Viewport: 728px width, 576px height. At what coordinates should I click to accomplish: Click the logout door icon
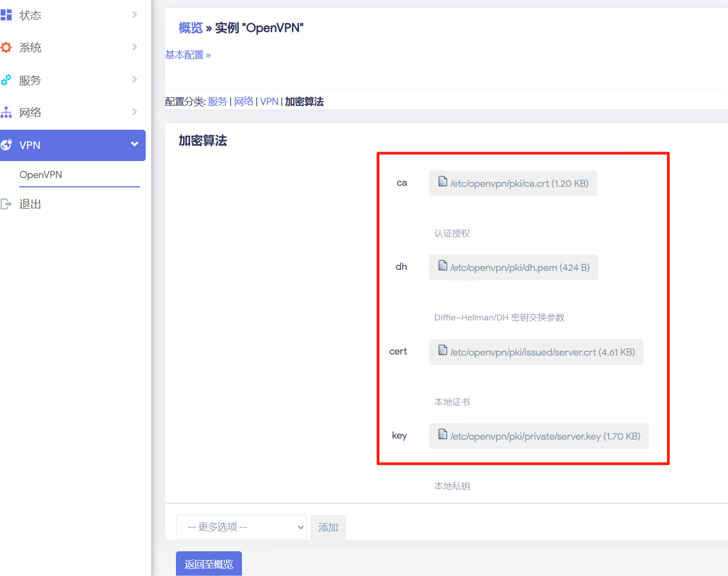(x=6, y=204)
